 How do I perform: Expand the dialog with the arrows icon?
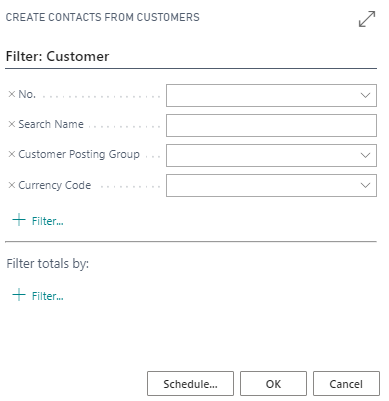[367, 19]
